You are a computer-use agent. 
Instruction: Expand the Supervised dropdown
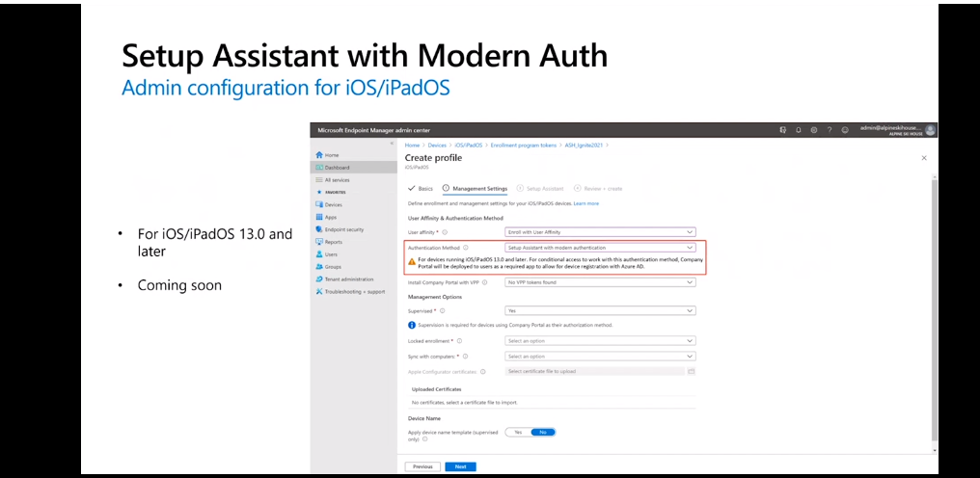coord(600,311)
